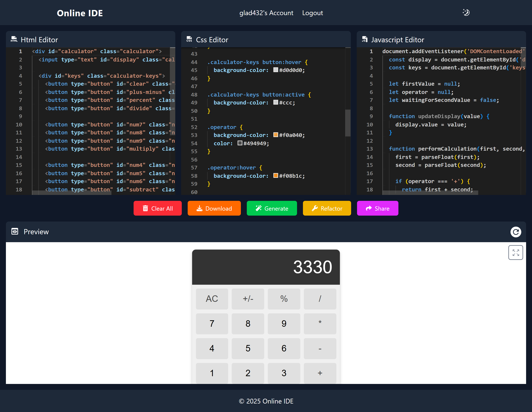Screen dimensions: 532x412
Task: Open glad432's Account page
Action: click(266, 13)
